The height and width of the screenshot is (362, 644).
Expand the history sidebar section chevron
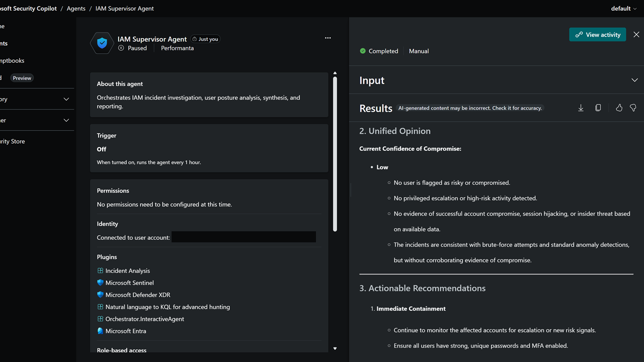pyautogui.click(x=66, y=100)
